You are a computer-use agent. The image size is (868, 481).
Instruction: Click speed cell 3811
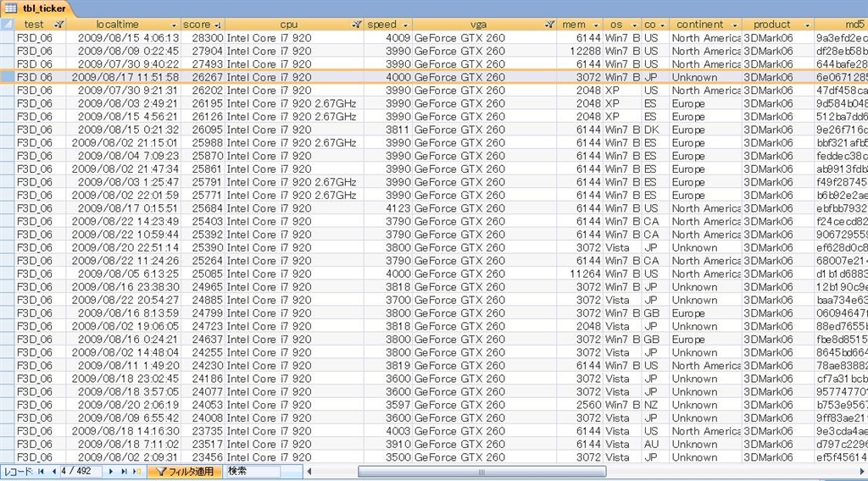[388, 130]
